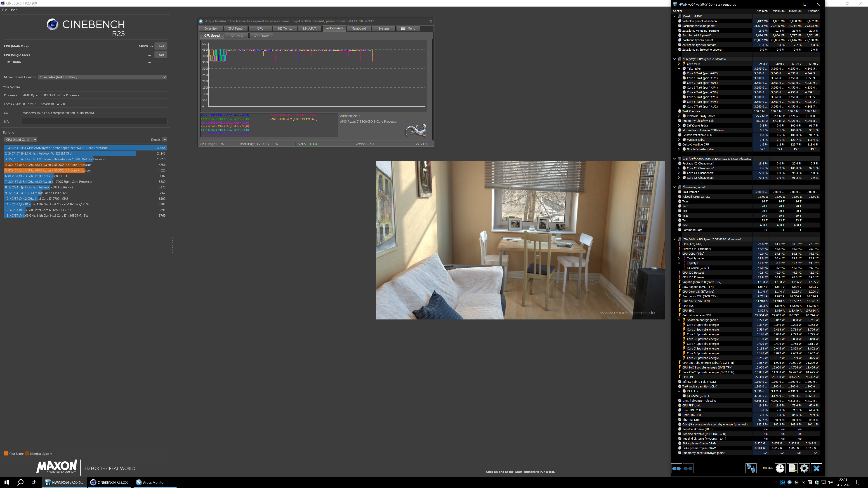Expand the Core VIDs row
Viewport: 868px width, 488px height.
pos(679,64)
